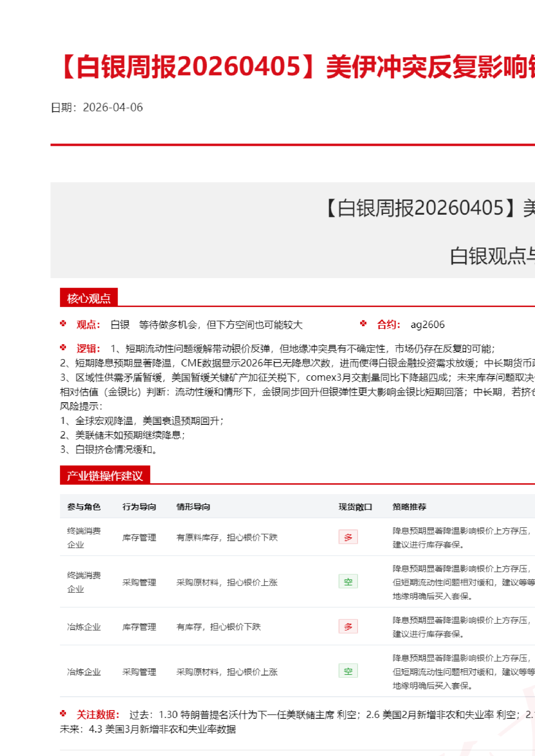This screenshot has width=535, height=756.
Task: Click the 多 tag in 冶炼企业 库存管理 row
Action: coord(348,626)
